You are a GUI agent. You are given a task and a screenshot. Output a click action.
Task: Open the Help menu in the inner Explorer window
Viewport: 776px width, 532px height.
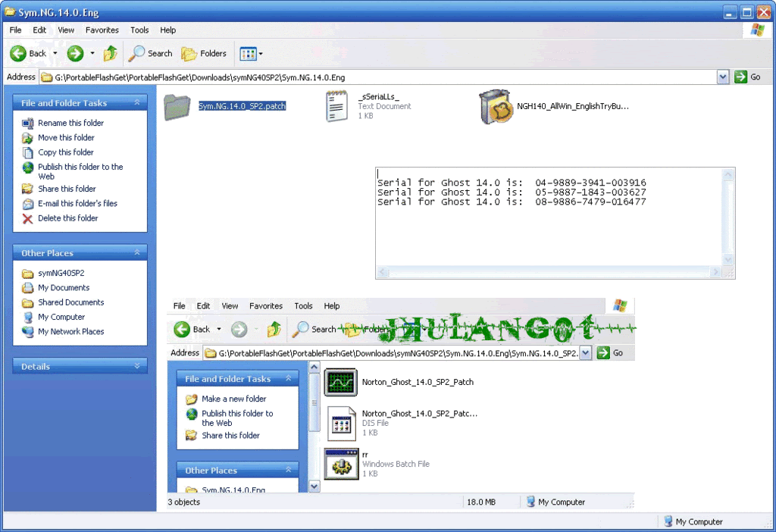[x=332, y=306]
